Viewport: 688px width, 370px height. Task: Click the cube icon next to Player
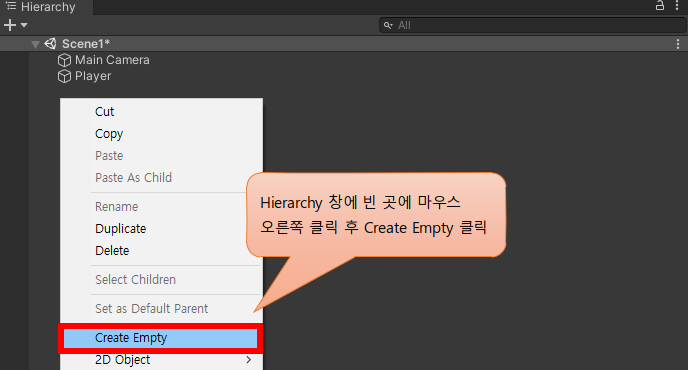(64, 76)
